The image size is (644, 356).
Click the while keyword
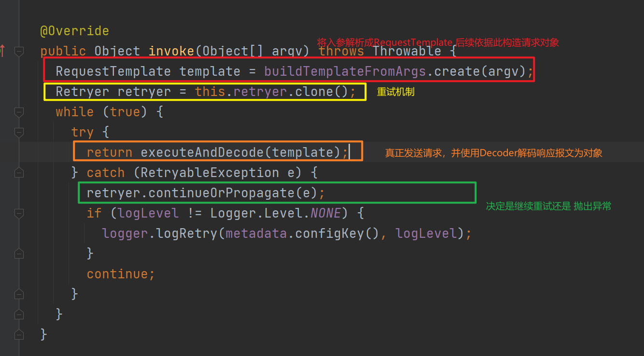pos(75,112)
